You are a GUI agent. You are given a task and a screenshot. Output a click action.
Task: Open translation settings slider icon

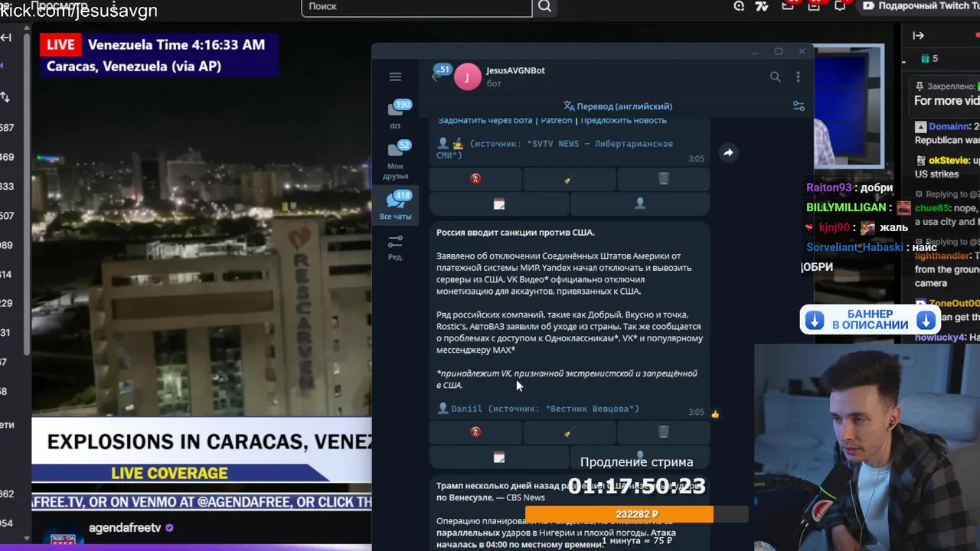pyautogui.click(x=799, y=106)
